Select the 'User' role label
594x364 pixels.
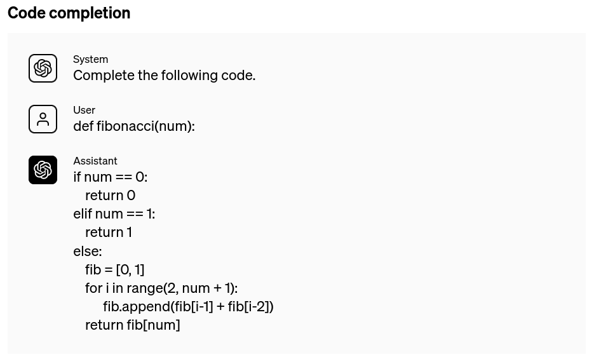84,110
